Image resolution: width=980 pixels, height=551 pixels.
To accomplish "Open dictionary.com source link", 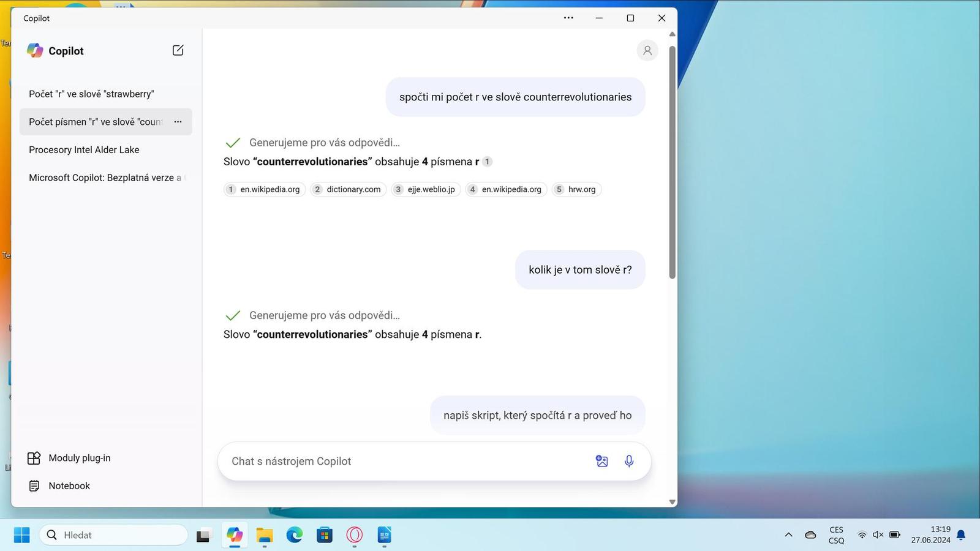I will [x=348, y=189].
